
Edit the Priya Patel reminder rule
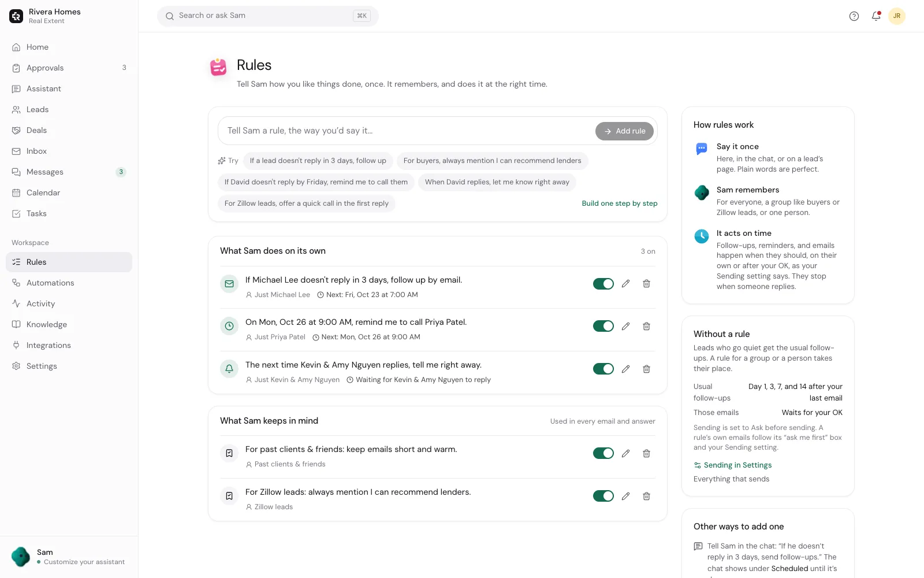(x=625, y=327)
